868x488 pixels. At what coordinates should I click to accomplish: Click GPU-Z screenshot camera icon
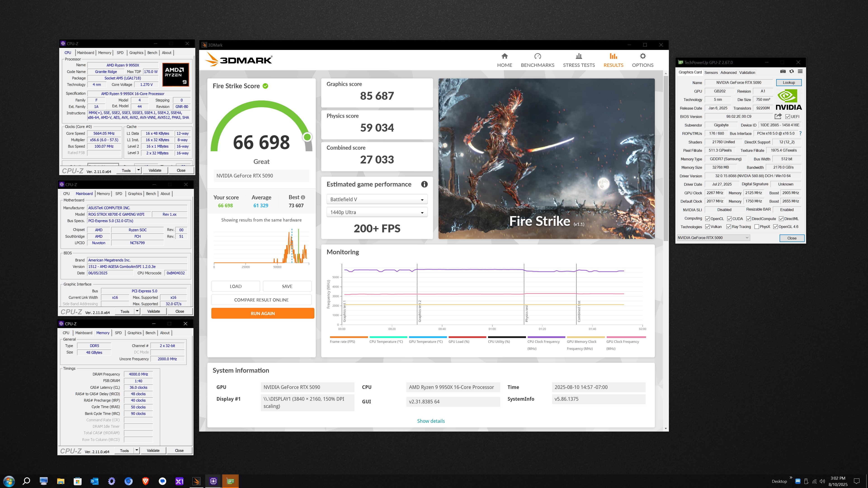point(783,71)
